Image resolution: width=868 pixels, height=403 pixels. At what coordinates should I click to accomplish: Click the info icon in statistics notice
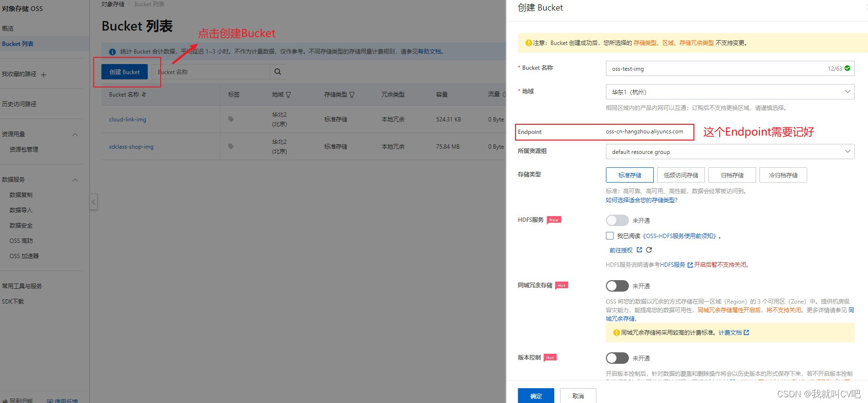112,52
